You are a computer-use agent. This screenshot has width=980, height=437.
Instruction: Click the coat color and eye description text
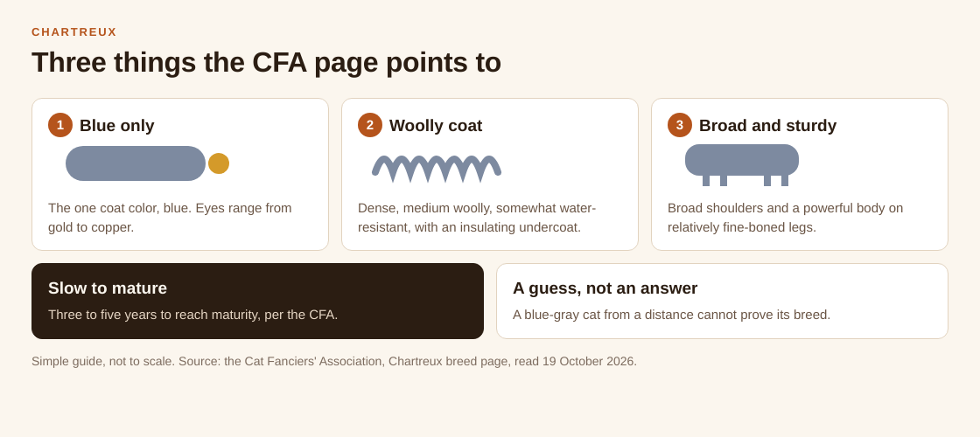170,218
